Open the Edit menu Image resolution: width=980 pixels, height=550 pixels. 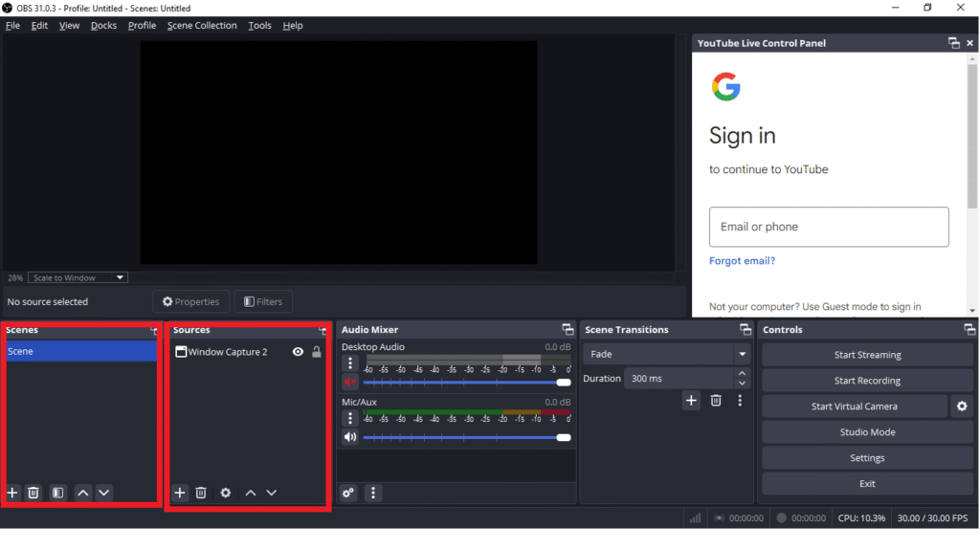point(39,26)
